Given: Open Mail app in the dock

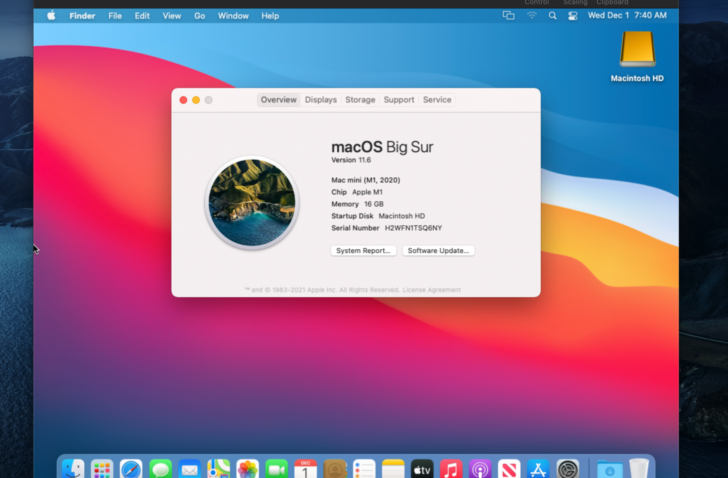Looking at the screenshot, I should point(189,469).
